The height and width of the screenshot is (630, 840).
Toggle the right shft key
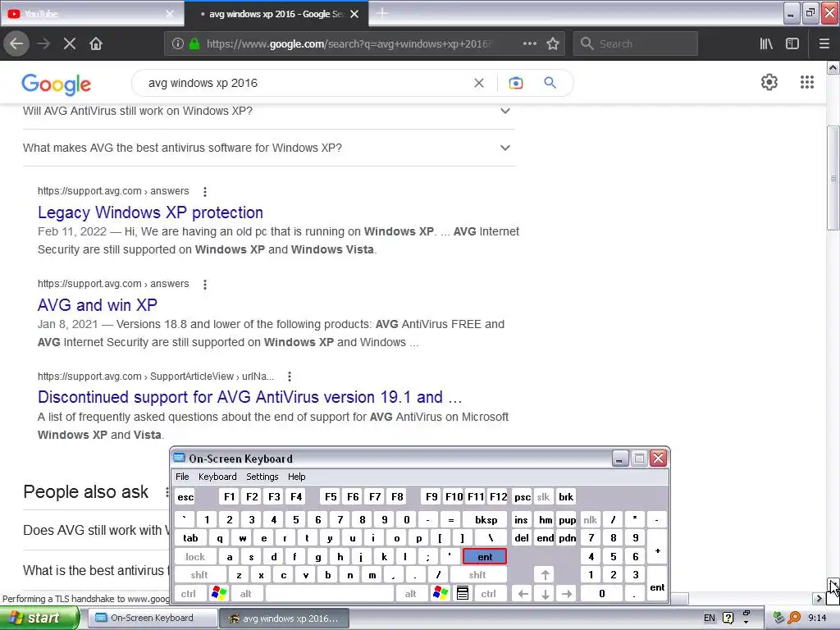pos(477,575)
